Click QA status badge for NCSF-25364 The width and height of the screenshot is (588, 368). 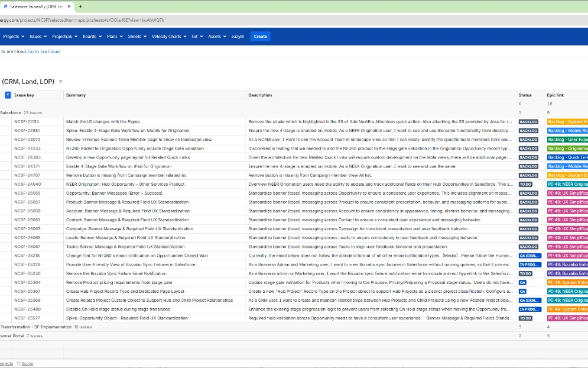click(522, 282)
